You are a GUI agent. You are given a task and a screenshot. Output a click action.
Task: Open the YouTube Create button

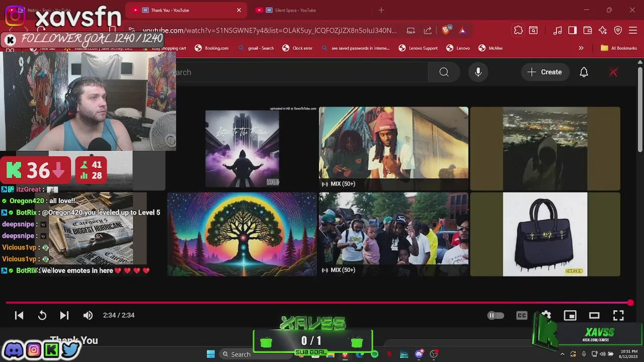click(x=544, y=72)
